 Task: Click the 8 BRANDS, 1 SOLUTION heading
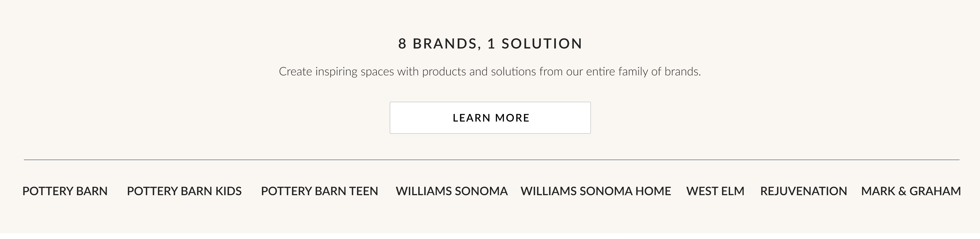(489, 44)
